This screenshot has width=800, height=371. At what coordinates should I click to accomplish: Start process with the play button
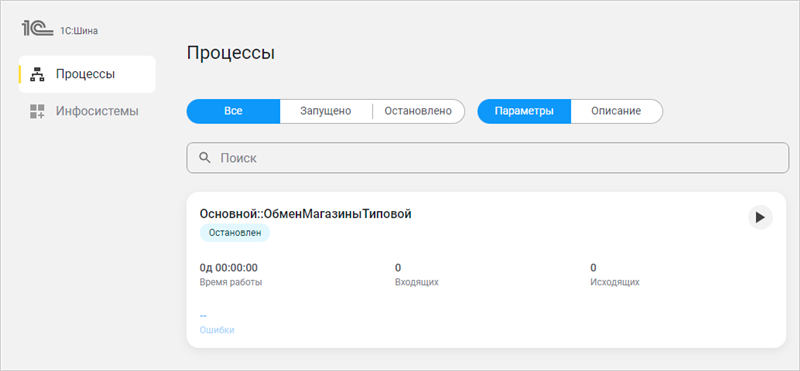click(x=760, y=217)
